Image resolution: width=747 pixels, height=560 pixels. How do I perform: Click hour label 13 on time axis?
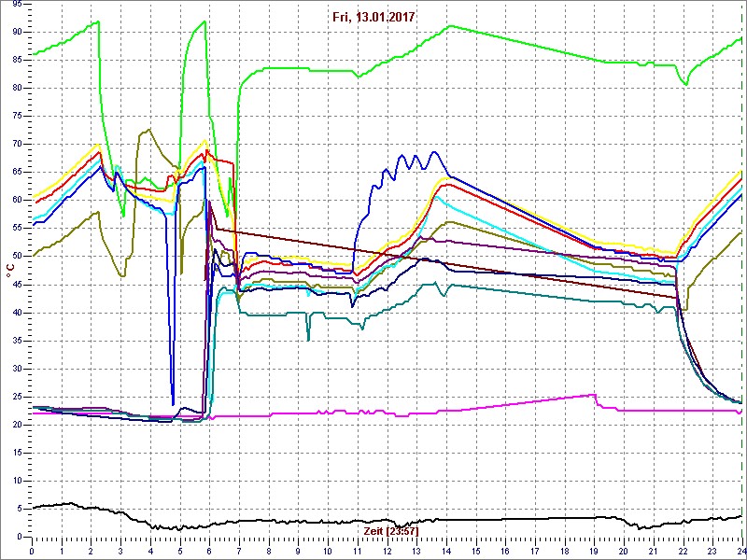pos(416,551)
